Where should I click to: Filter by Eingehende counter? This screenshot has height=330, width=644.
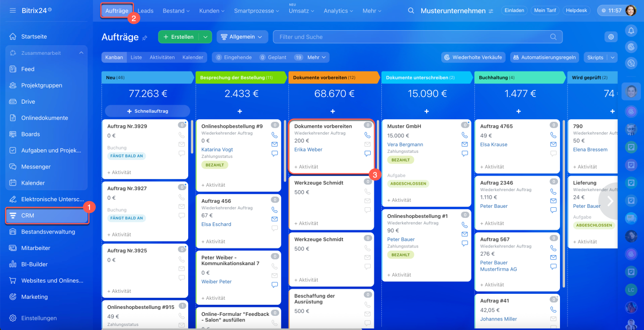(233, 57)
